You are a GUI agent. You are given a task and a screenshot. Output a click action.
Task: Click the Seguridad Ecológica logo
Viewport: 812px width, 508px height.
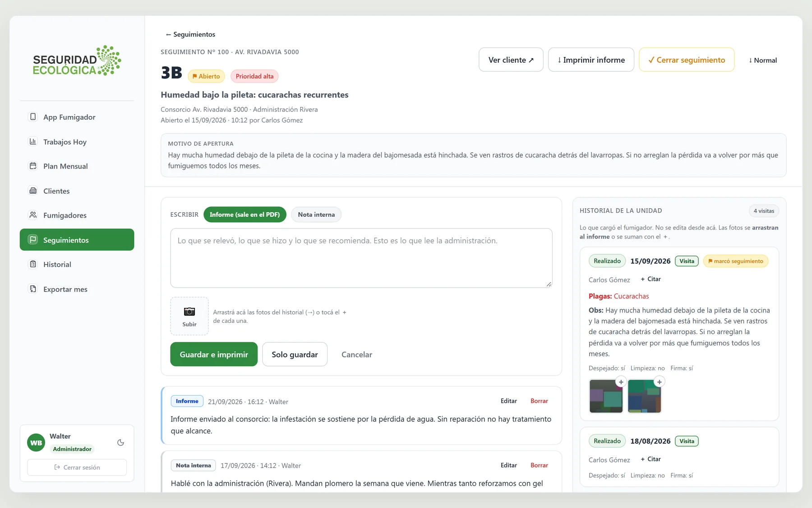[x=77, y=61]
